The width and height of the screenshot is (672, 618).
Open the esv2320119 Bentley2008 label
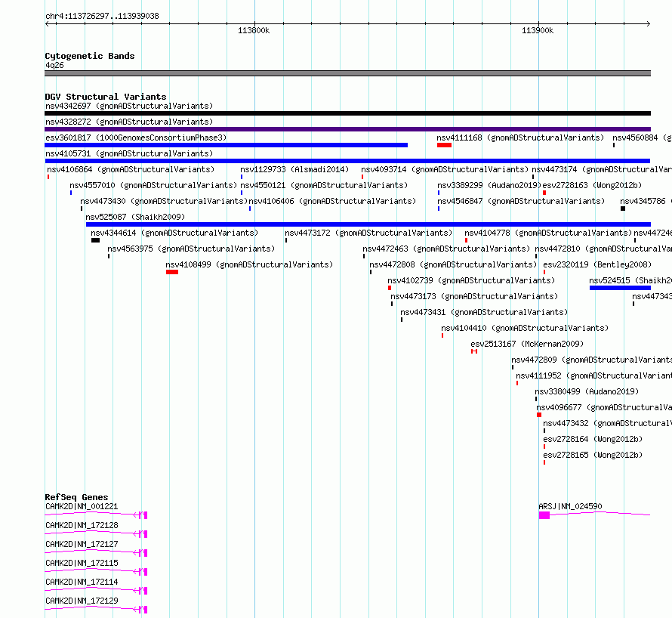click(x=597, y=264)
